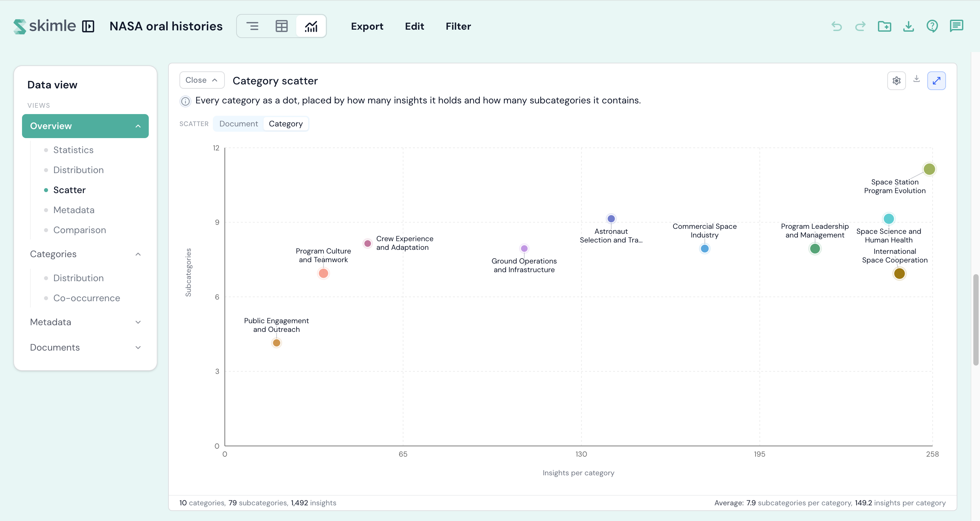
Task: Click the page vertical scrollbar
Action: click(976, 320)
